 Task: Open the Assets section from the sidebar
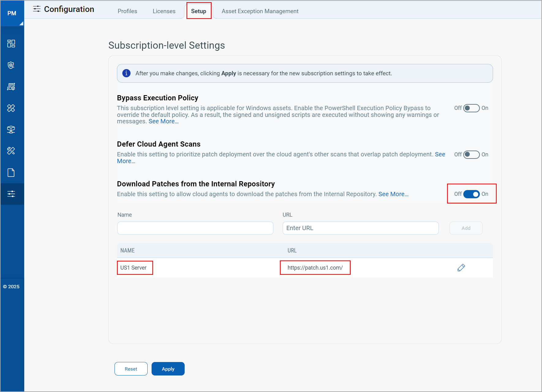(x=11, y=129)
